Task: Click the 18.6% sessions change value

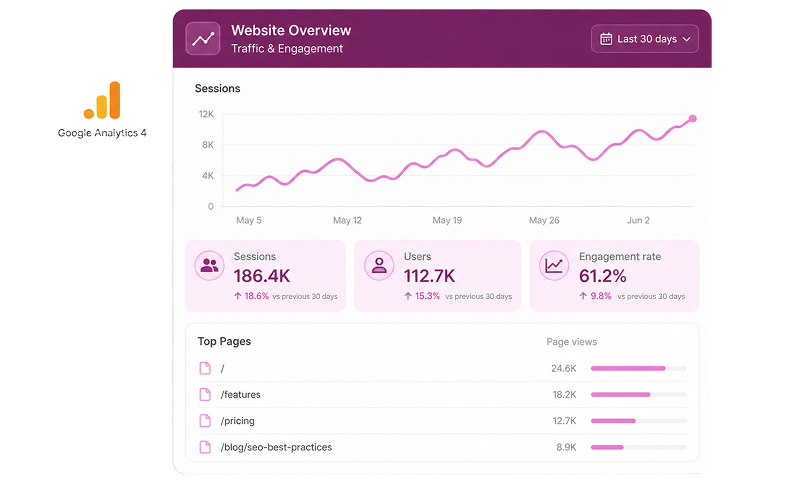Action: 257,296
